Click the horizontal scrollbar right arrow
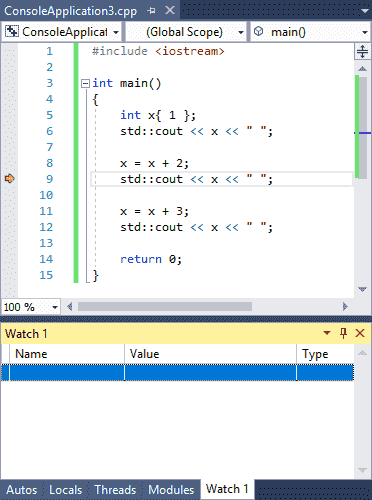The image size is (372, 500). point(345,306)
